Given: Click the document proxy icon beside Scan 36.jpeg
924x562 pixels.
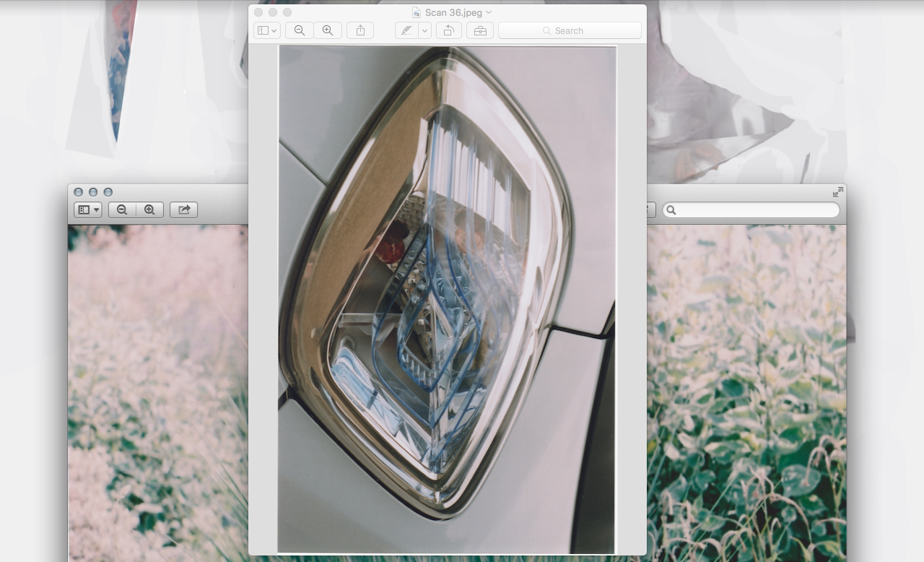Looking at the screenshot, I should pyautogui.click(x=416, y=12).
